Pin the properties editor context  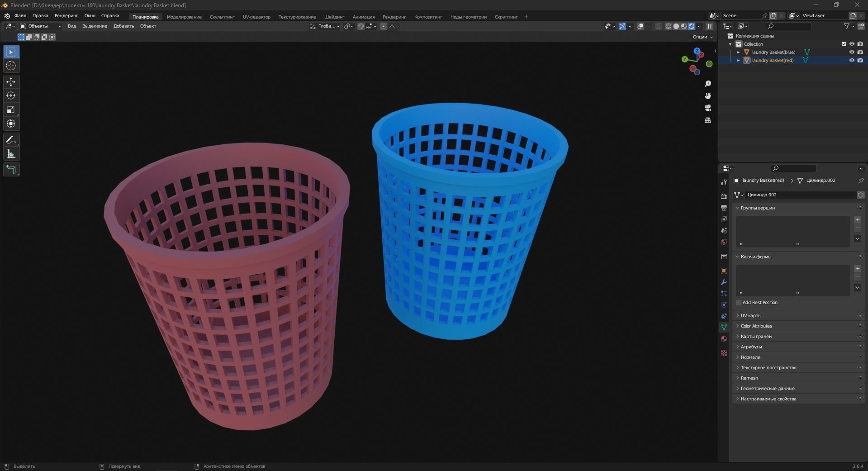[861, 180]
